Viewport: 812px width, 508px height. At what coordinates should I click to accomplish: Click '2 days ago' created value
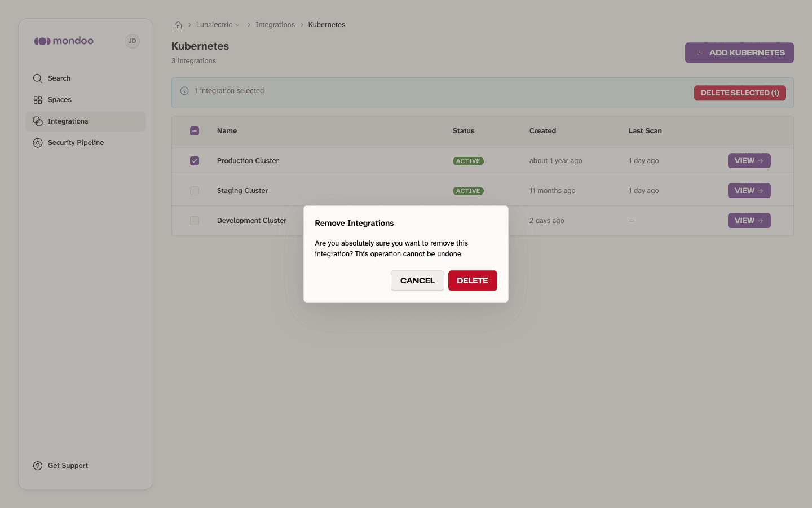(x=546, y=221)
